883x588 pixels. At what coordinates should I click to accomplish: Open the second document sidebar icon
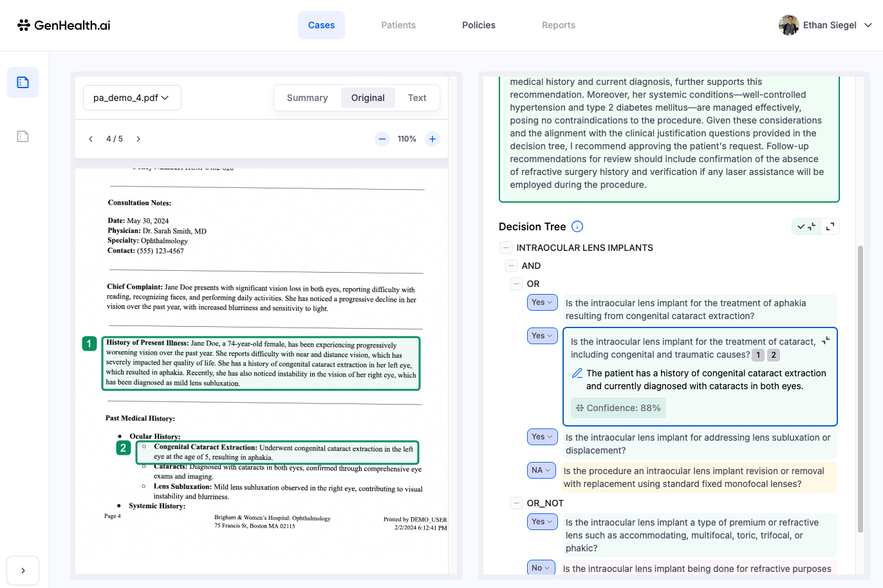click(23, 136)
